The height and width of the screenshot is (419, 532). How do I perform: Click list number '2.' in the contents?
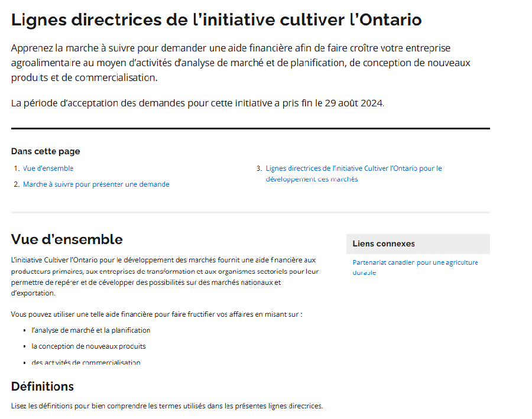pyautogui.click(x=17, y=184)
